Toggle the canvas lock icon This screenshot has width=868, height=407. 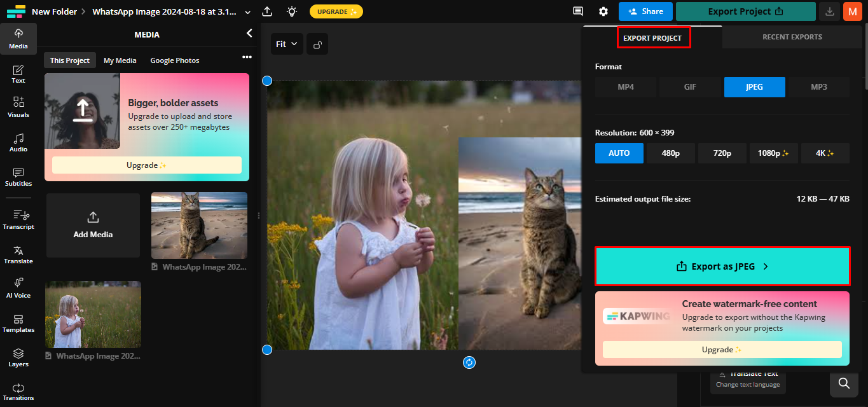[317, 44]
